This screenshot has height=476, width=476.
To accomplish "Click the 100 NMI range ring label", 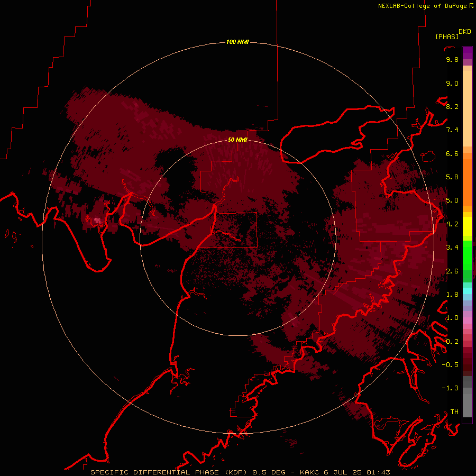I will 237,42.
